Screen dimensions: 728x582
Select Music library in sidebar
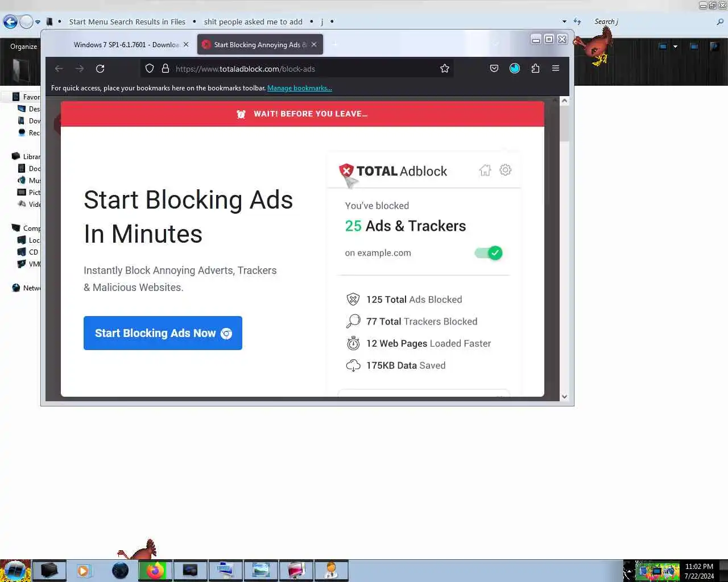[29, 181]
